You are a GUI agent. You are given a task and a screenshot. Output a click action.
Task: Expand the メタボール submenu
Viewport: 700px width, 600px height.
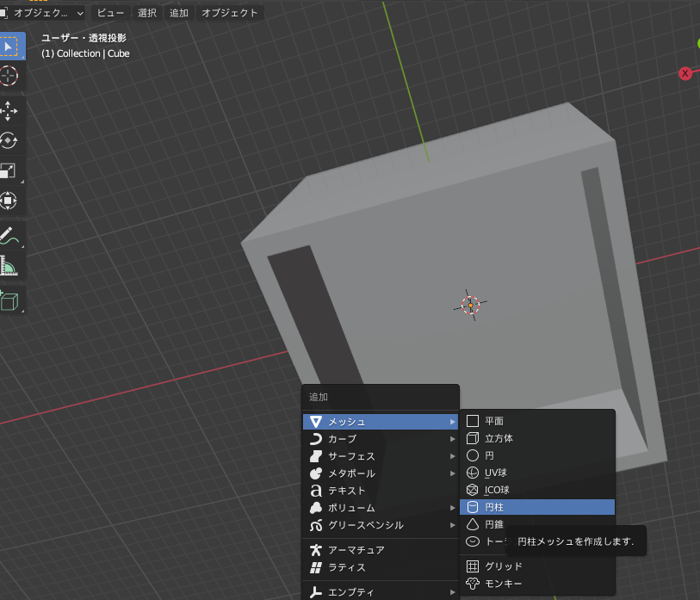coord(381,473)
